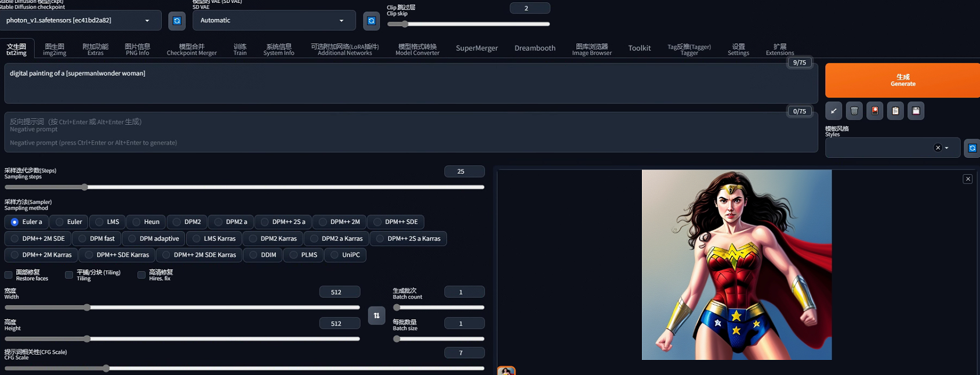Open the Settings tab
The width and height of the screenshot is (980, 375).
point(738,49)
